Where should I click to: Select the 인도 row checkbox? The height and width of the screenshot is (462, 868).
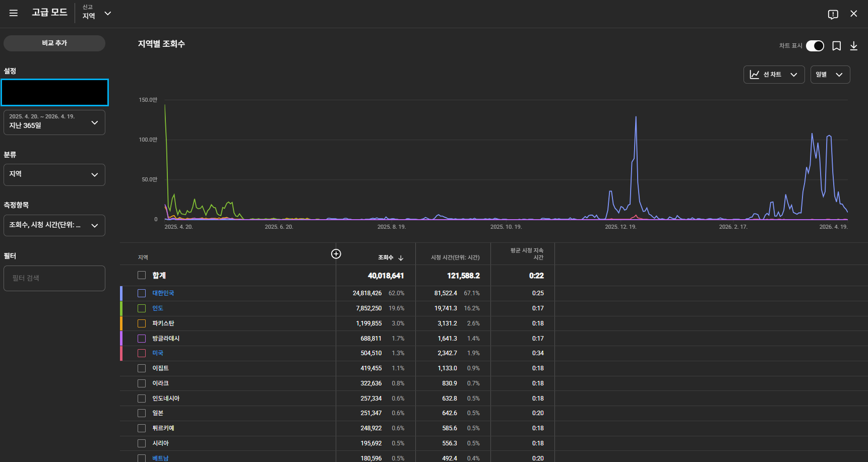pos(142,308)
